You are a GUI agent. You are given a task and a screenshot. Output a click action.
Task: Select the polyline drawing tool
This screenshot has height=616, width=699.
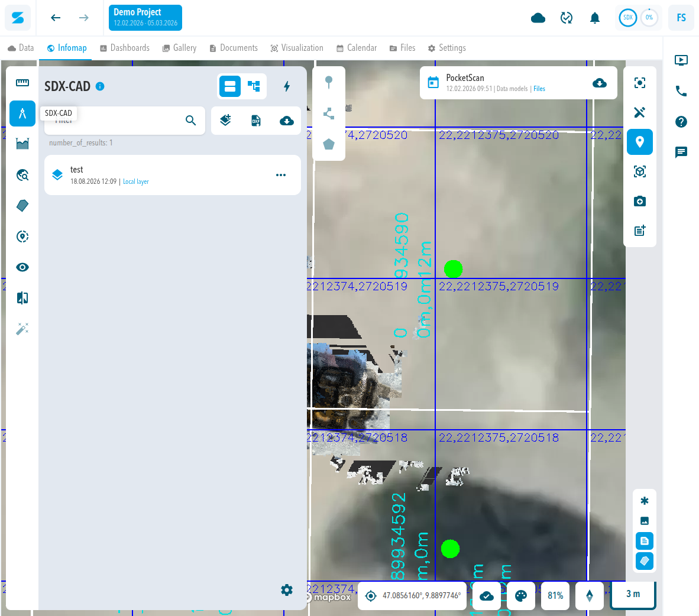coord(329,114)
